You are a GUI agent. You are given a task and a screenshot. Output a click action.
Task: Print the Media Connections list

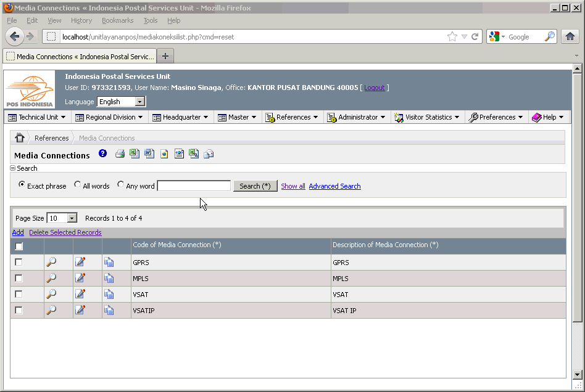(120, 153)
